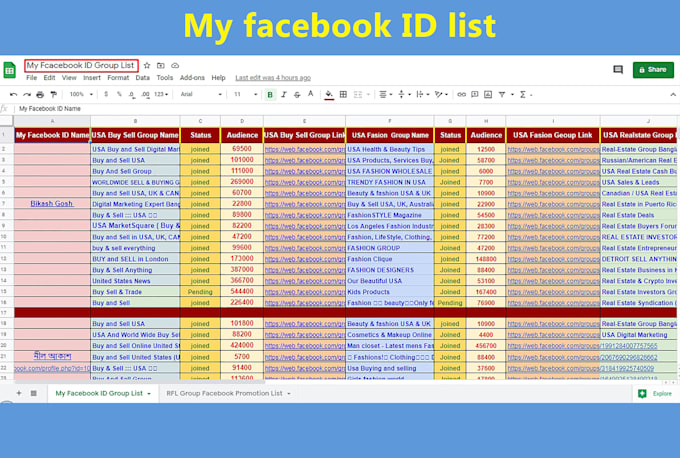Click the formula bar showing My Facebook ID Name
680x458 pixels.
[x=347, y=109]
